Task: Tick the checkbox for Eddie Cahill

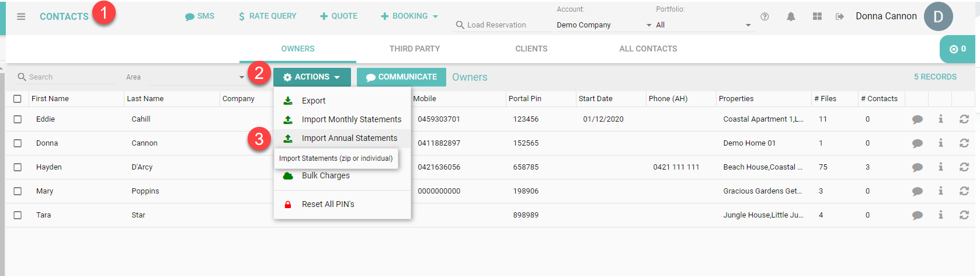Action: (x=18, y=119)
